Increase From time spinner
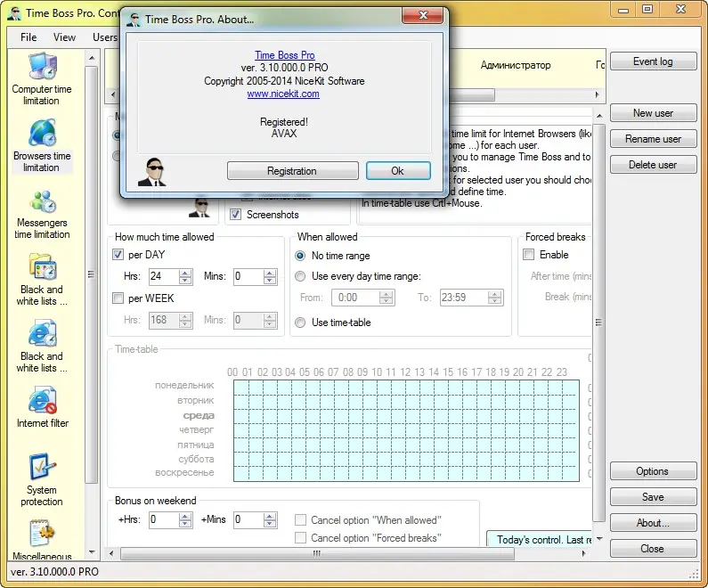Screen dimensions: 708x588 tap(386, 293)
